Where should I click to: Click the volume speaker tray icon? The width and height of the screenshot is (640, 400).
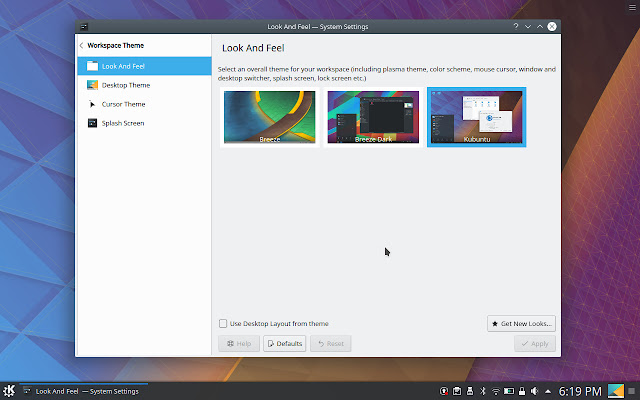[534, 391]
